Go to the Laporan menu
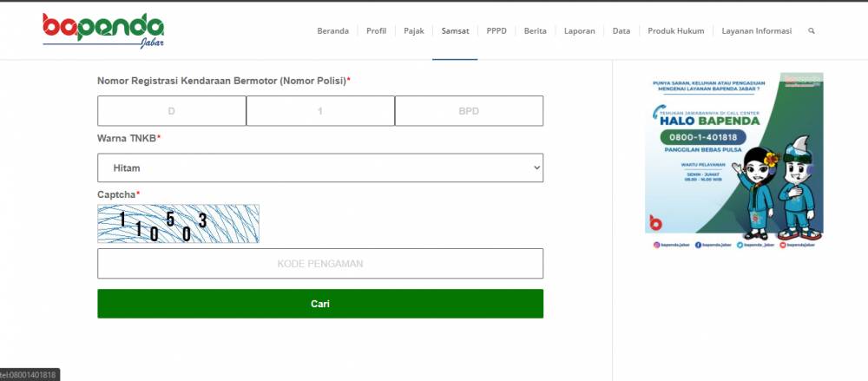 579,31
